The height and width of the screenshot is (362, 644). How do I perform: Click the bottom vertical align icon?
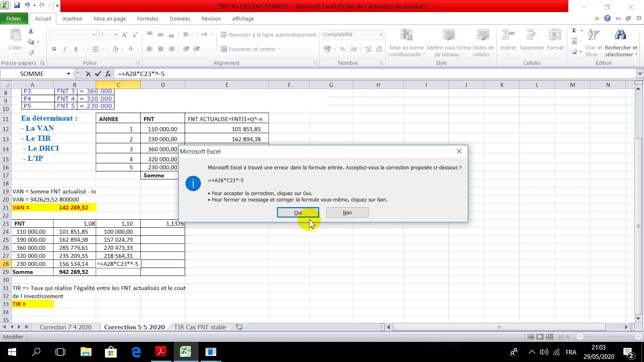pyautogui.click(x=172, y=35)
